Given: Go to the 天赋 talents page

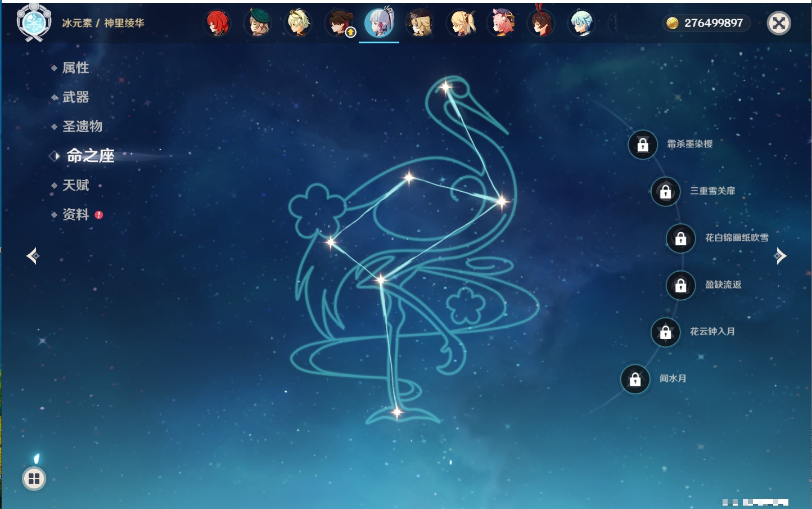Looking at the screenshot, I should point(75,185).
